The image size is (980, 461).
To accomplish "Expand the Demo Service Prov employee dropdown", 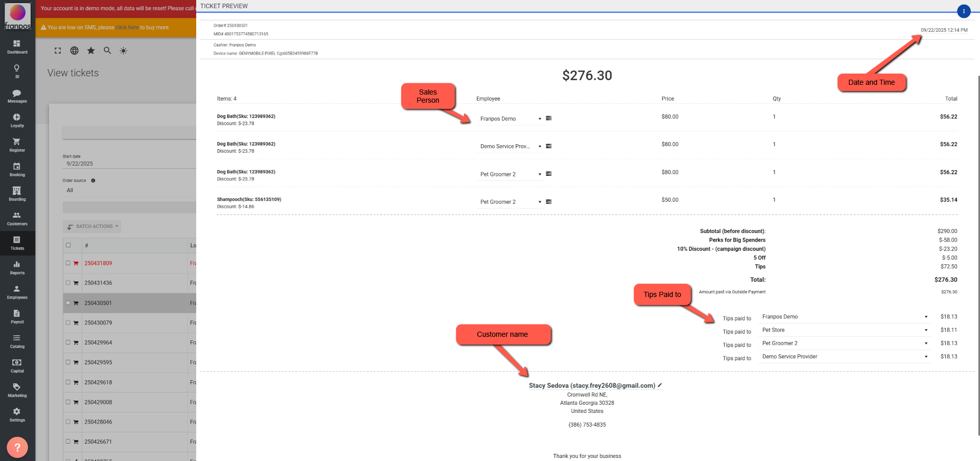I will [540, 147].
